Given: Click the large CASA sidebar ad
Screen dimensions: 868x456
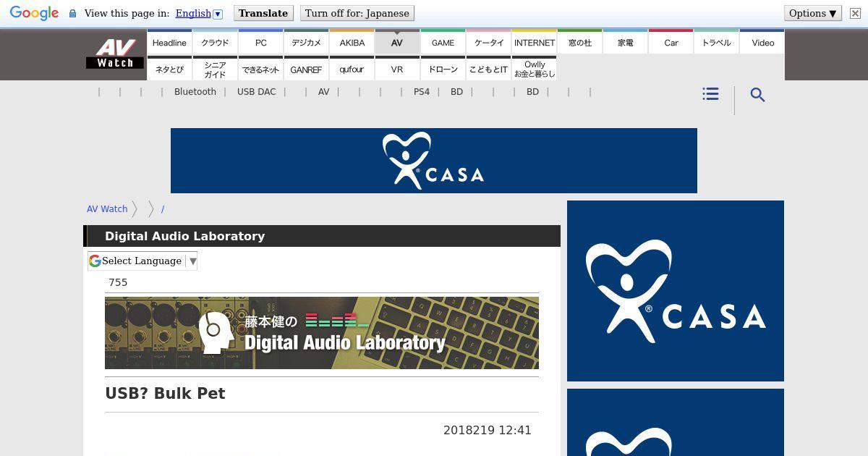Looking at the screenshot, I should pos(676,291).
